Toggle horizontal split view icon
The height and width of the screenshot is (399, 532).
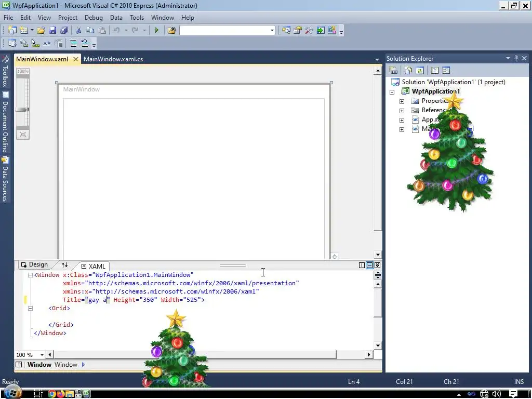tap(369, 265)
